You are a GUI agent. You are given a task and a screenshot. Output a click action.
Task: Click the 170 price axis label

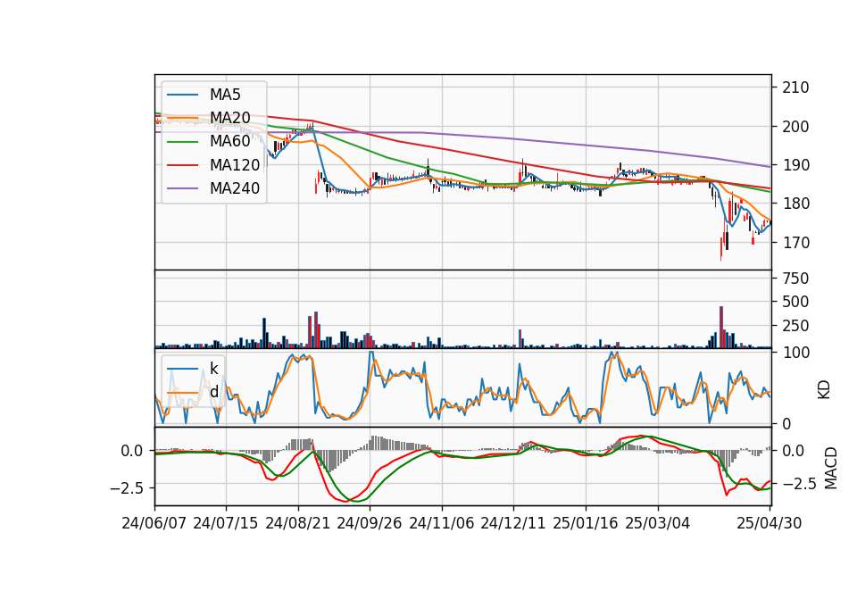[795, 242]
